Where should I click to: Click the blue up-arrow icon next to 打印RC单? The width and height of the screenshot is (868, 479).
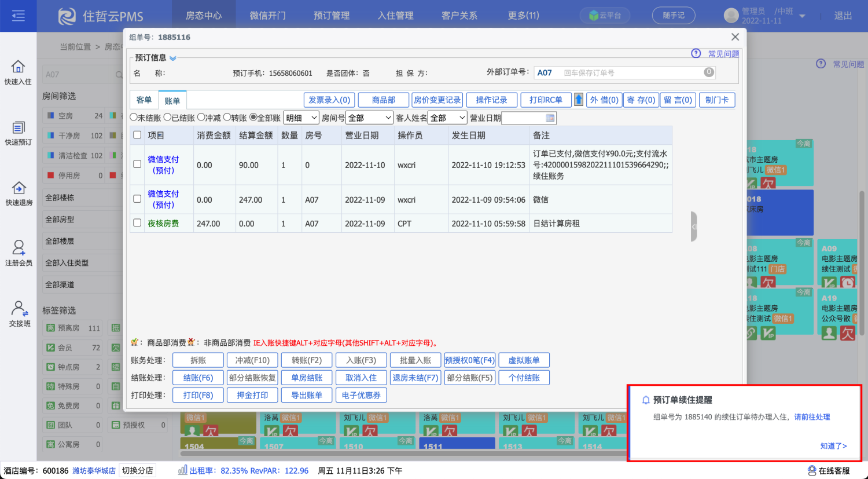[579, 100]
